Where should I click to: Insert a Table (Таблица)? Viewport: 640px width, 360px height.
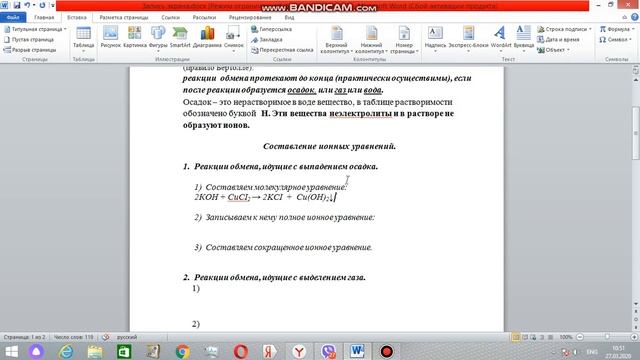tap(83, 39)
